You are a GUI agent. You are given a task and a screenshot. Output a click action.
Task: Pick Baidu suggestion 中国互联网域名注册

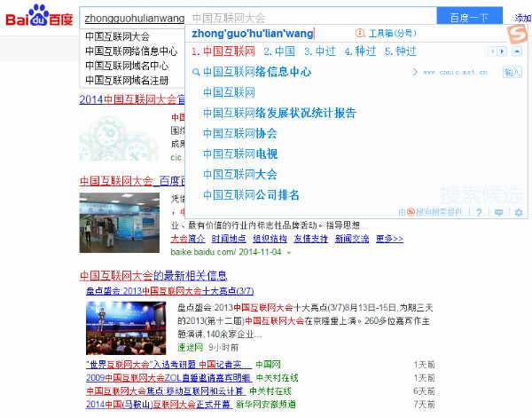127,81
